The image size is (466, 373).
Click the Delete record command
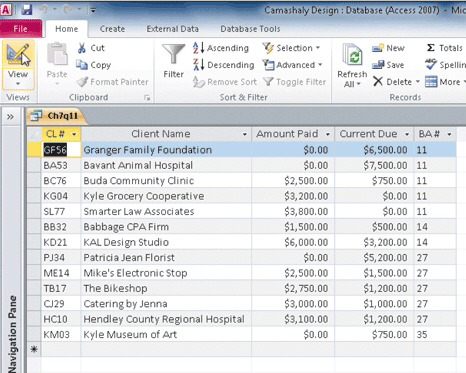(x=393, y=82)
